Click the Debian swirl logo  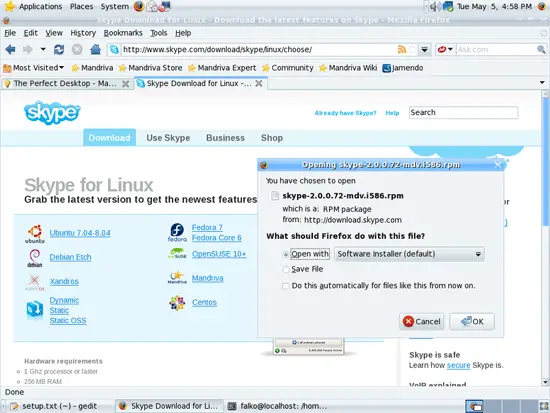point(35,258)
